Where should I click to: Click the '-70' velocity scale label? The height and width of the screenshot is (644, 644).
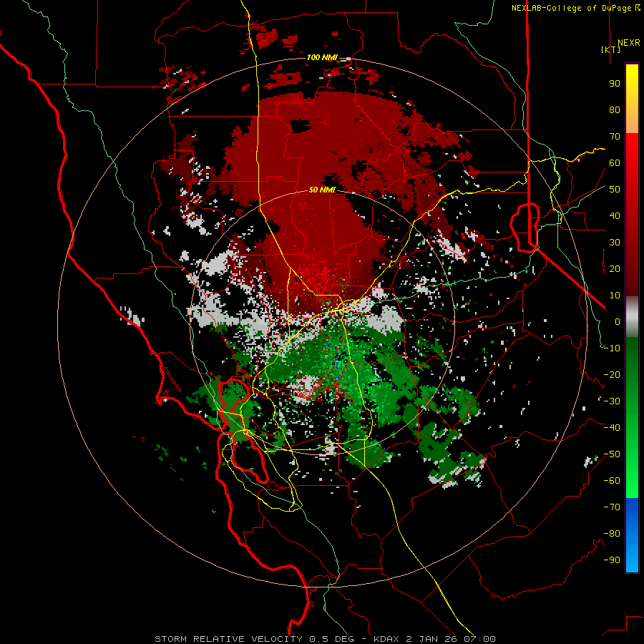pyautogui.click(x=612, y=507)
